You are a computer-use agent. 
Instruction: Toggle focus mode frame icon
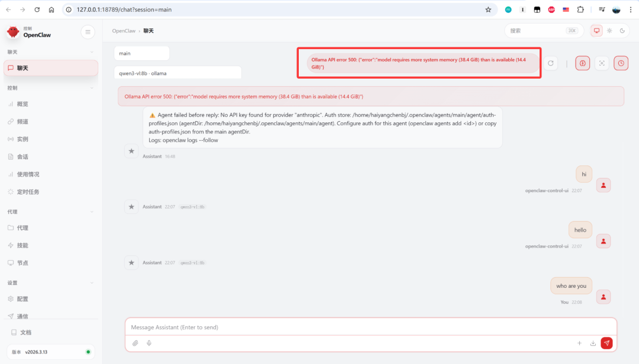coord(602,63)
